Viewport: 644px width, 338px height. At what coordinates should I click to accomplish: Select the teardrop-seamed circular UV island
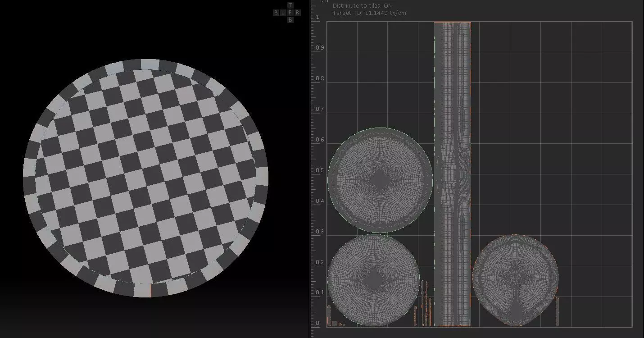pos(516,280)
